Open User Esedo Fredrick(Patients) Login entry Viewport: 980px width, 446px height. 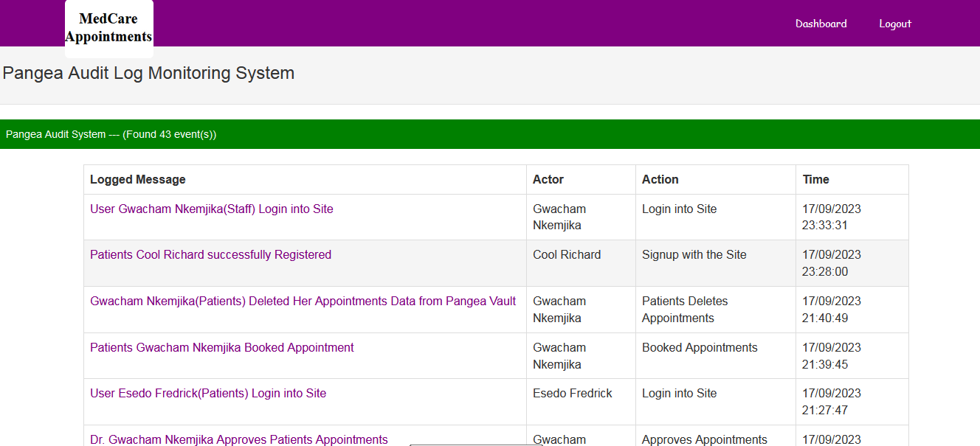[x=208, y=394]
